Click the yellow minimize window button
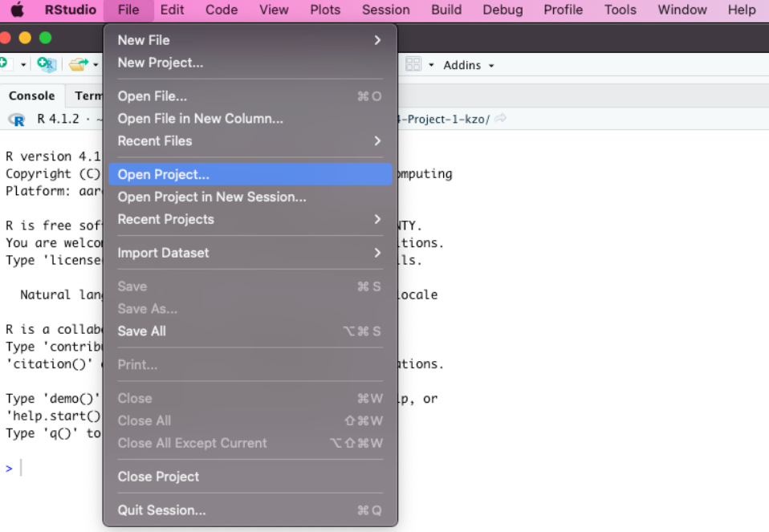 (x=25, y=38)
